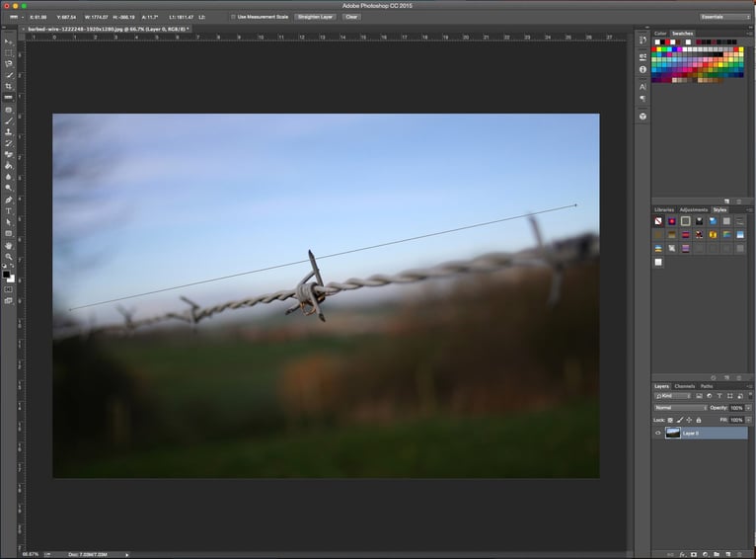Swap the foreground and background colors
This screenshot has width=756, height=559.
pos(12,266)
